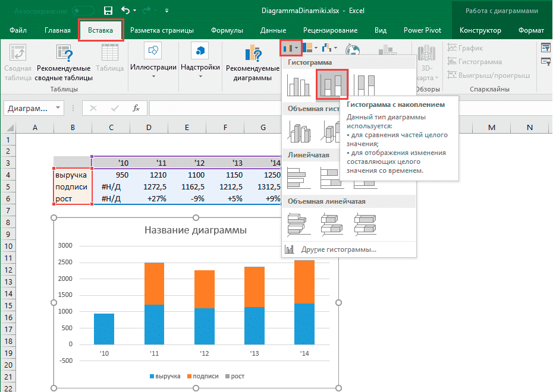Click the chart title Название диаграммы
553x392 pixels.
[x=196, y=230]
